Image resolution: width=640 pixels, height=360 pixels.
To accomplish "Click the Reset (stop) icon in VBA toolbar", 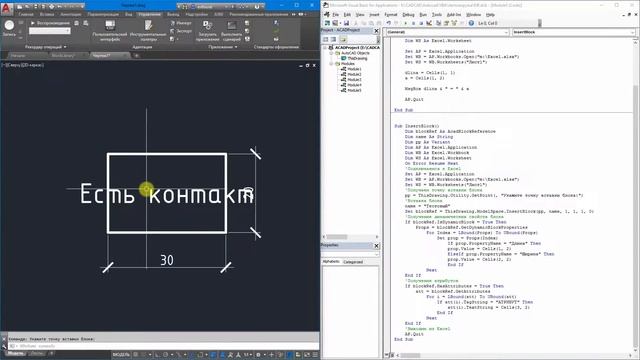I will click(x=421, y=23).
